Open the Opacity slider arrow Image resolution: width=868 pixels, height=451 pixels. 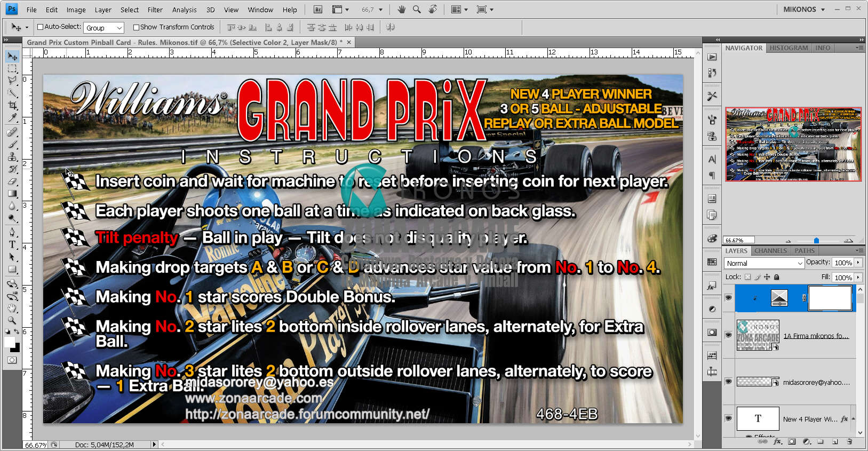pyautogui.click(x=858, y=262)
